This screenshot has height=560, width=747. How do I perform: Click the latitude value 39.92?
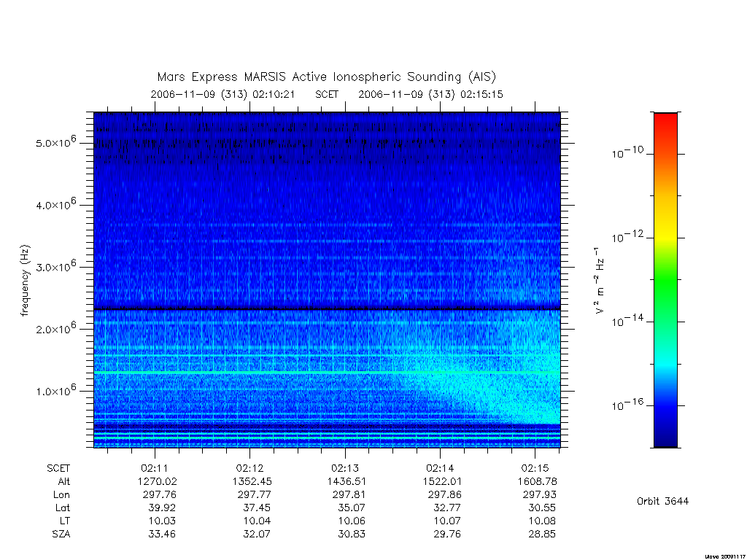click(161, 507)
